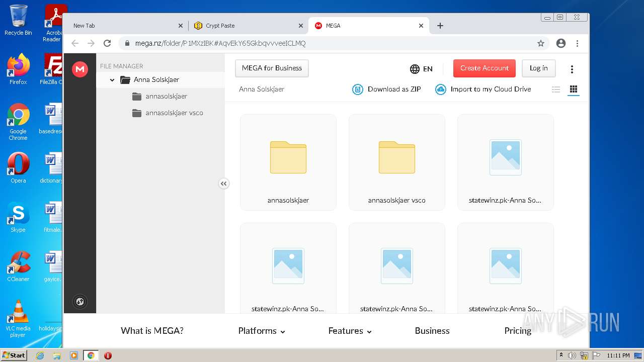Switch to New Tab tab
Screen dimensions: 644x362
(x=126, y=26)
